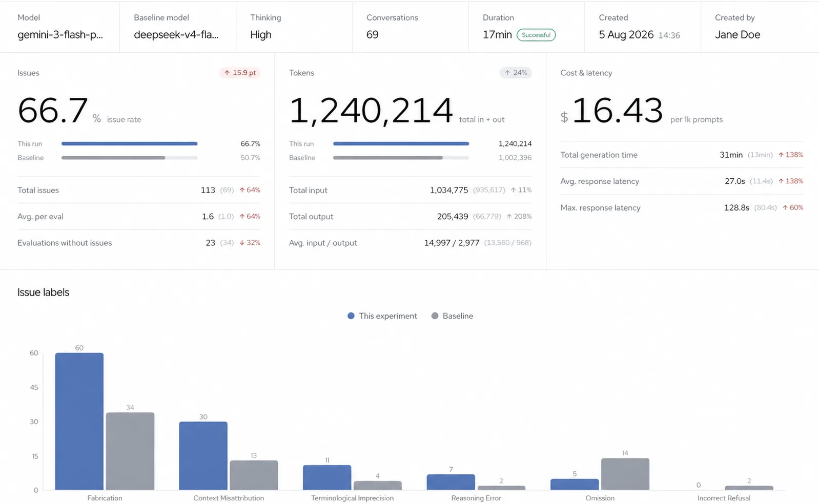The image size is (819, 504).
Task: Click the blue Reasoning Error bar labeled 7
Action: point(451,482)
